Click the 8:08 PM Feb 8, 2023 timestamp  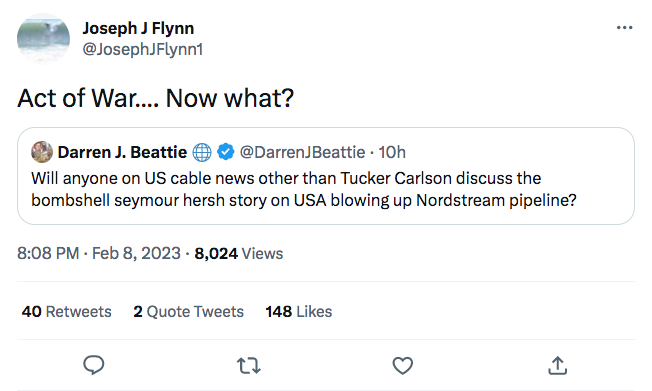pos(99,253)
